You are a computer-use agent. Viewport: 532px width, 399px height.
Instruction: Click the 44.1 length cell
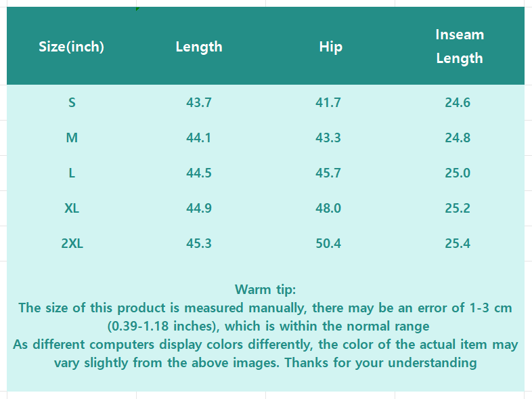coord(199,138)
